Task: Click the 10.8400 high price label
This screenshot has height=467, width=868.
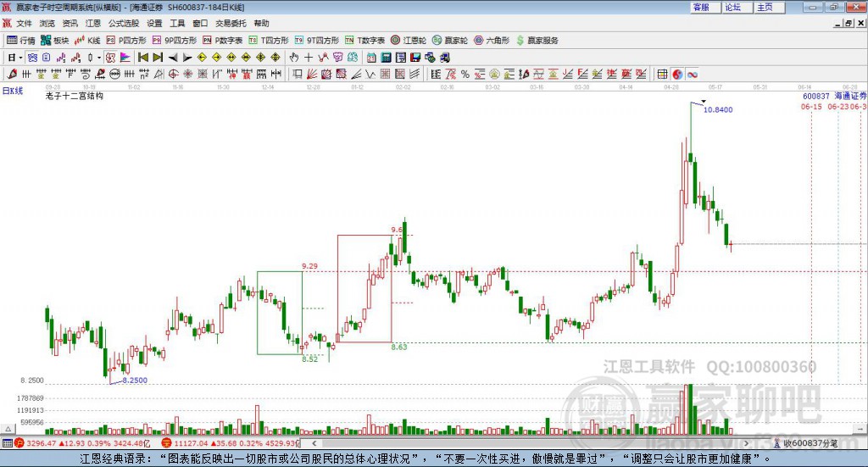Action: pos(718,109)
